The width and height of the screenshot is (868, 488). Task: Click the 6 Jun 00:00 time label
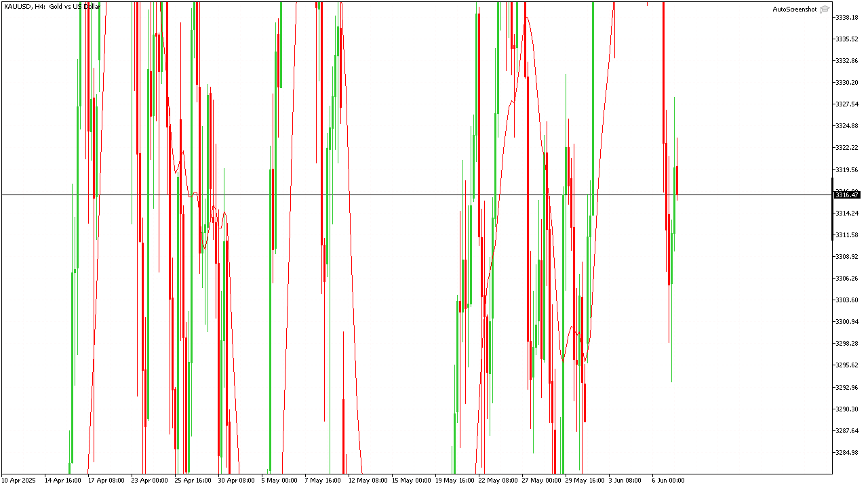pyautogui.click(x=669, y=480)
